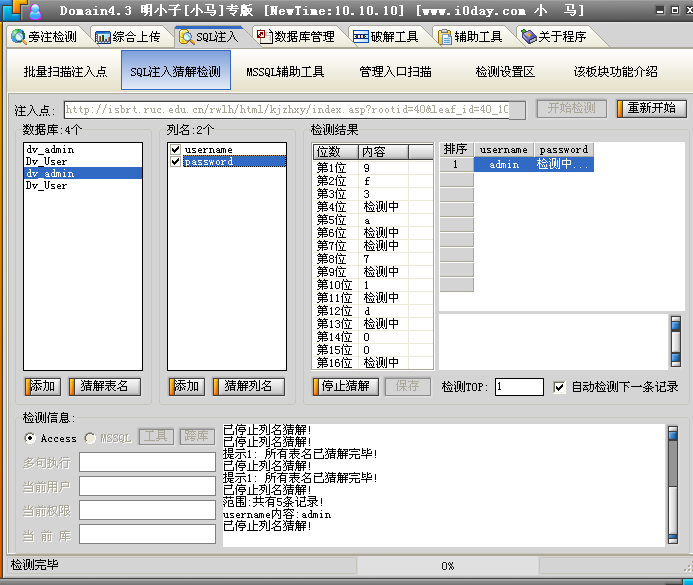The height and width of the screenshot is (585, 693).
Task: Click the 停止猜解 button
Action: click(x=346, y=386)
